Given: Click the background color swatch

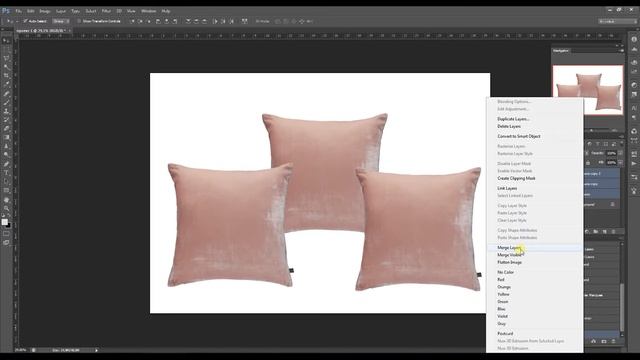Looking at the screenshot, I should tap(9, 226).
